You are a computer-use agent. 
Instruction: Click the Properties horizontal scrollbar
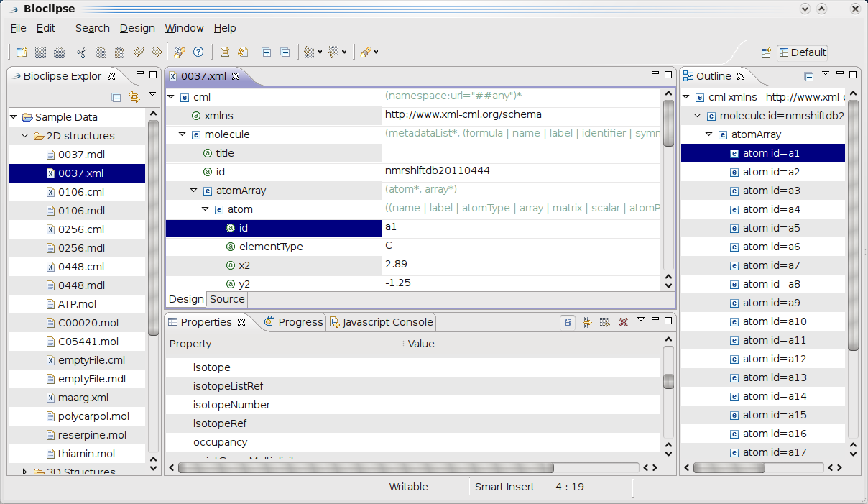tap(365, 467)
